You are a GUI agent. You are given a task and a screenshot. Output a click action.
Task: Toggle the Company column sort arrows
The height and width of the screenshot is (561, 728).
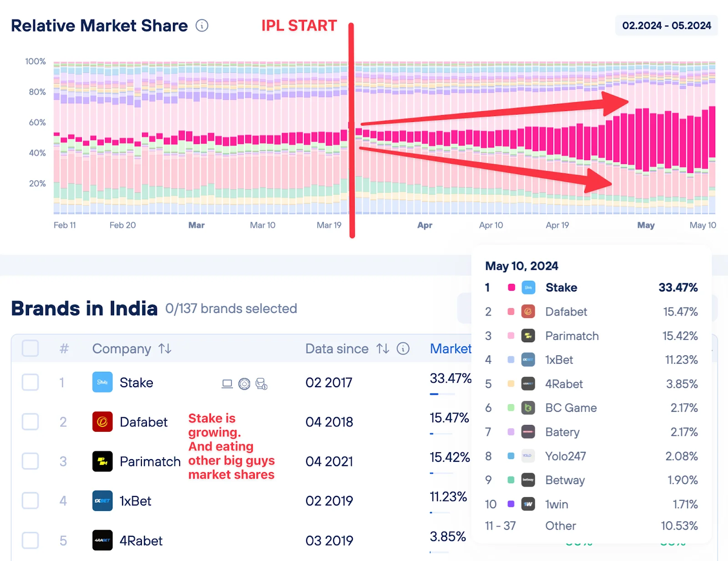(165, 349)
